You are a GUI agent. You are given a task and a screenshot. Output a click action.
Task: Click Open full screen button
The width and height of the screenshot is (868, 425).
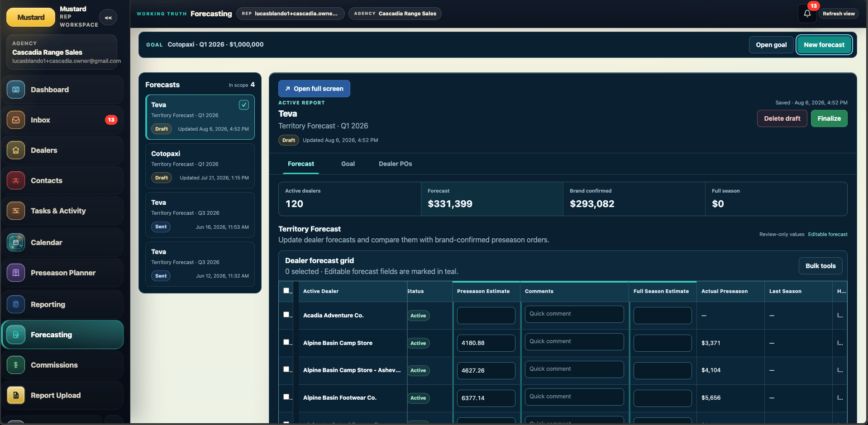click(x=314, y=89)
